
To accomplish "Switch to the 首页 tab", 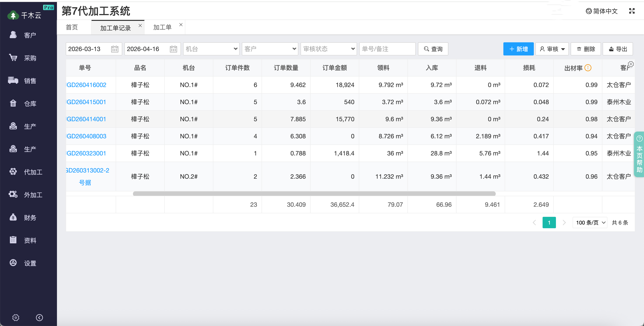I will (71, 27).
